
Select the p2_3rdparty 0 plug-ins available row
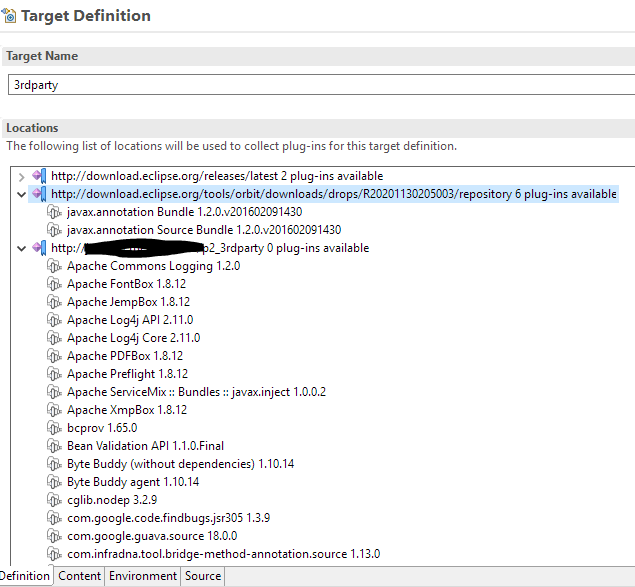point(210,248)
